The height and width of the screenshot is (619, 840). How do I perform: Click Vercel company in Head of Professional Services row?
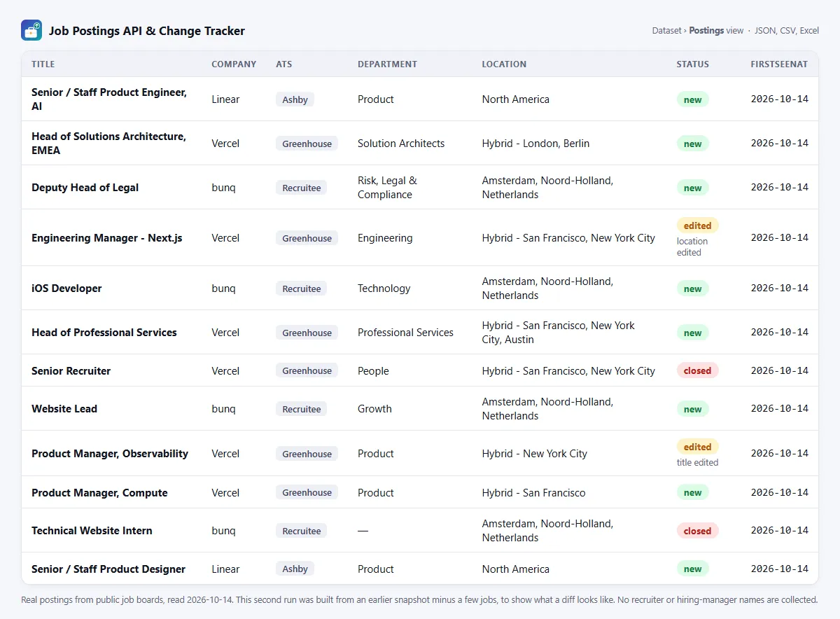point(225,333)
